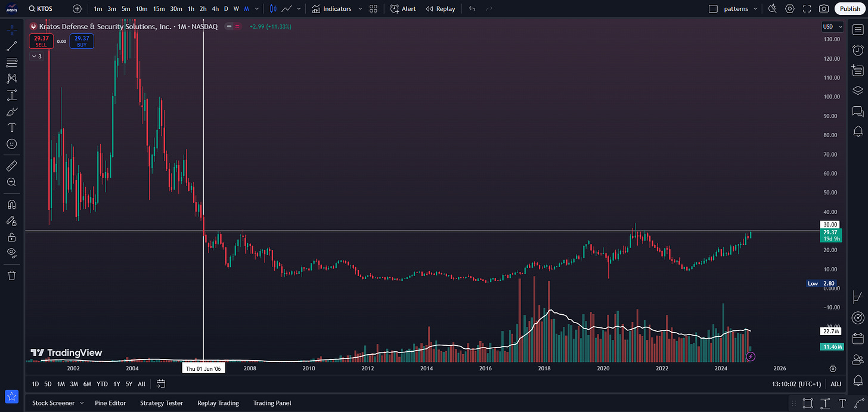Open the watchlist panel in right sidebar
This screenshot has width=868, height=412.
click(x=858, y=30)
